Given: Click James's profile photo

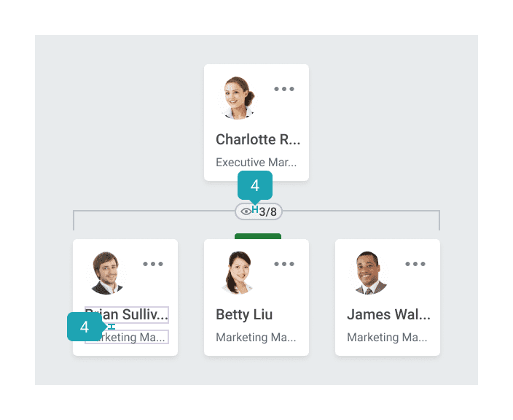Looking at the screenshot, I should [x=369, y=272].
